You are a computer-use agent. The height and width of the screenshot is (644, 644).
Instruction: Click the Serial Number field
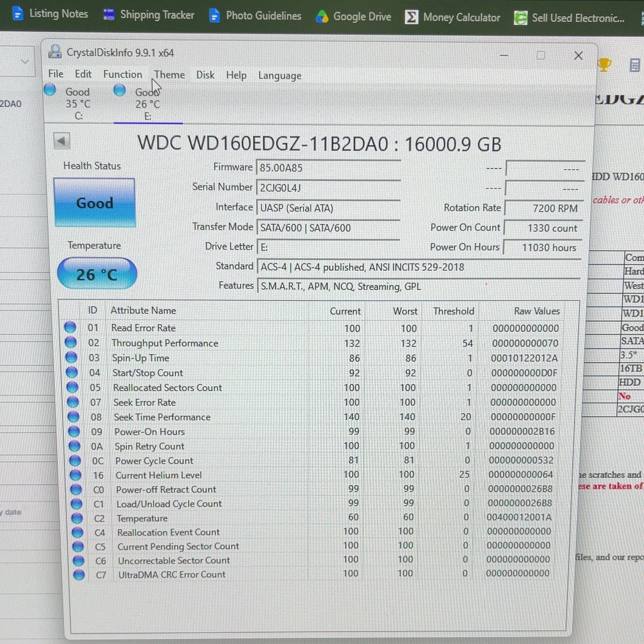point(328,188)
